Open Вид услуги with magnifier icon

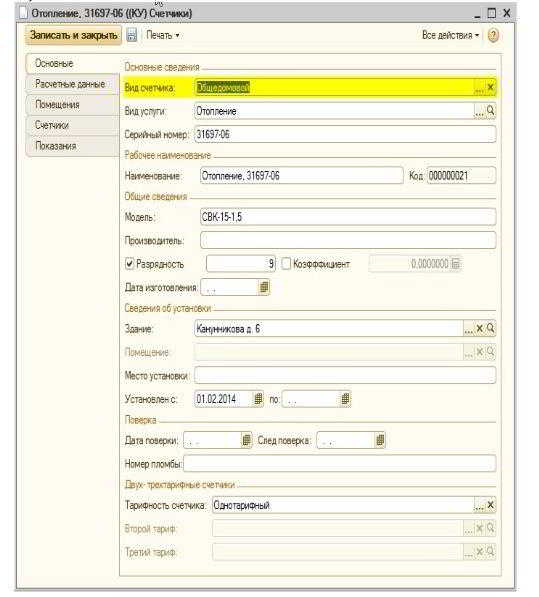click(x=491, y=111)
